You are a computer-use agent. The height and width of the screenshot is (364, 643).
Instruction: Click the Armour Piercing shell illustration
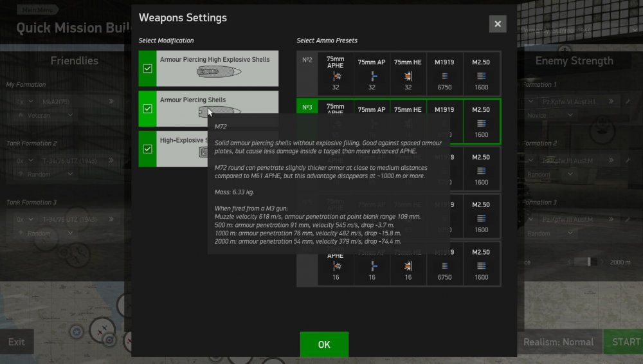[219, 111]
